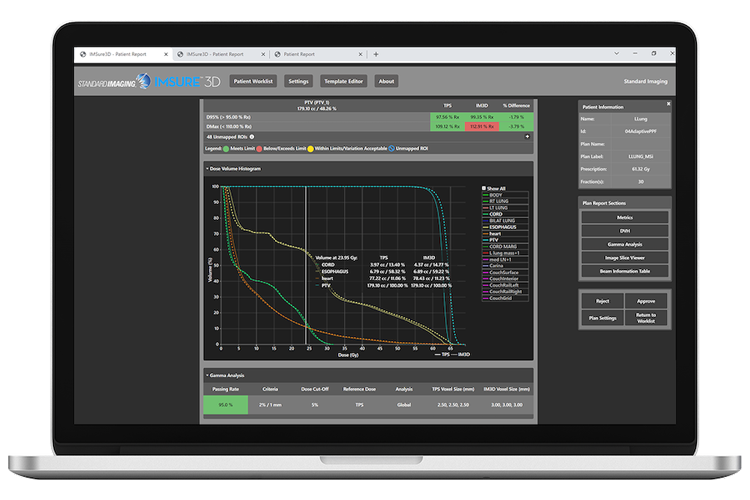Click the DVH vertical dose cursor line
The width and height of the screenshot is (750, 500).
click(x=306, y=266)
